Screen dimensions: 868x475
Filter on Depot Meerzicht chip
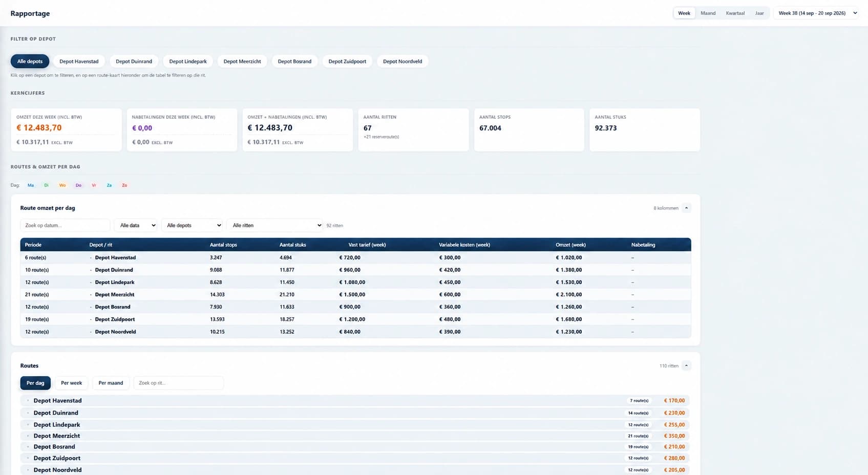pos(242,61)
